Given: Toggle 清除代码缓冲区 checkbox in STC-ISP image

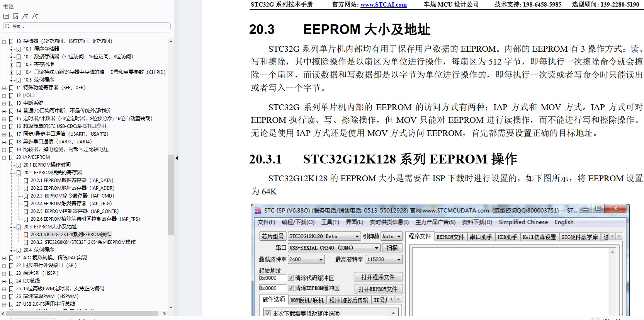Looking at the screenshot, I should (x=291, y=278).
